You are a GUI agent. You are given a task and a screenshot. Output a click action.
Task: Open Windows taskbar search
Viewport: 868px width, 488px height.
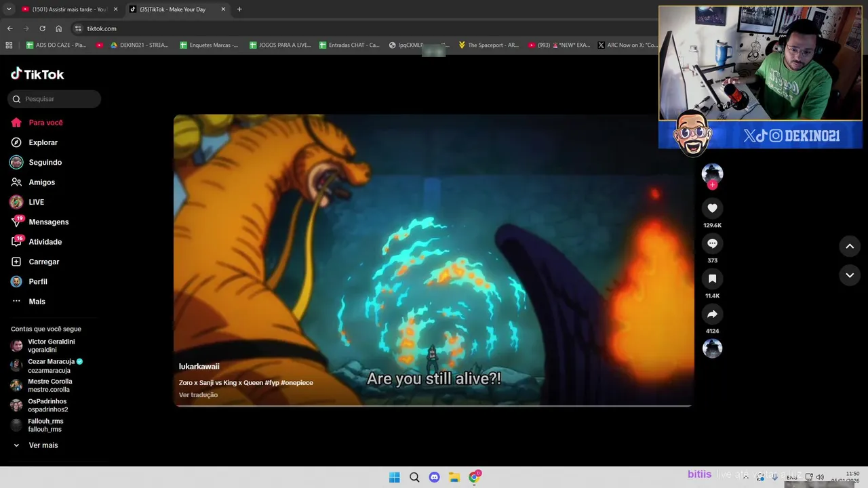coord(414,477)
